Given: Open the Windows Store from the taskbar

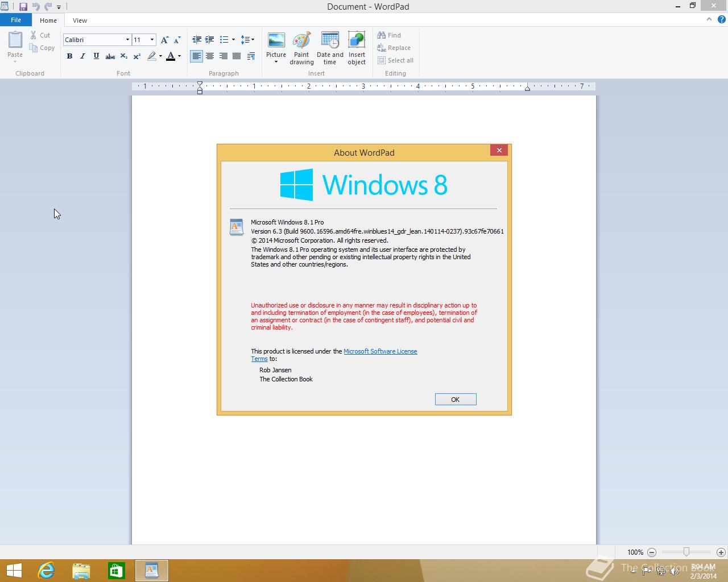Looking at the screenshot, I should click(116, 571).
